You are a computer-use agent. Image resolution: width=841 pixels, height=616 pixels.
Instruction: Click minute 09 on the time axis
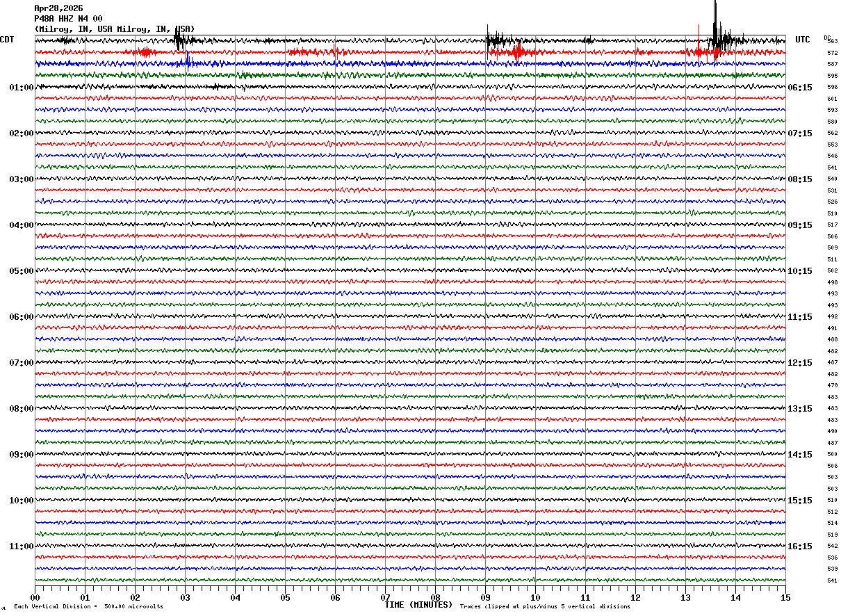click(x=485, y=597)
